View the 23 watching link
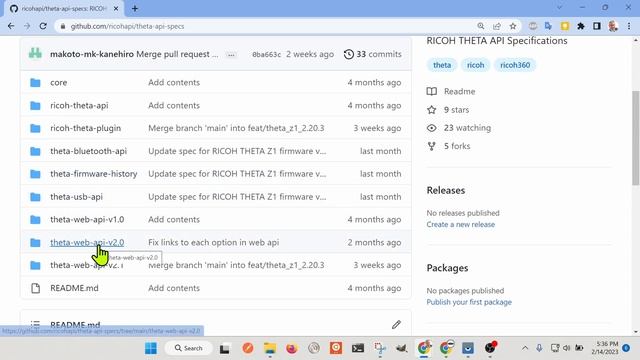640x360 pixels. 459,128
